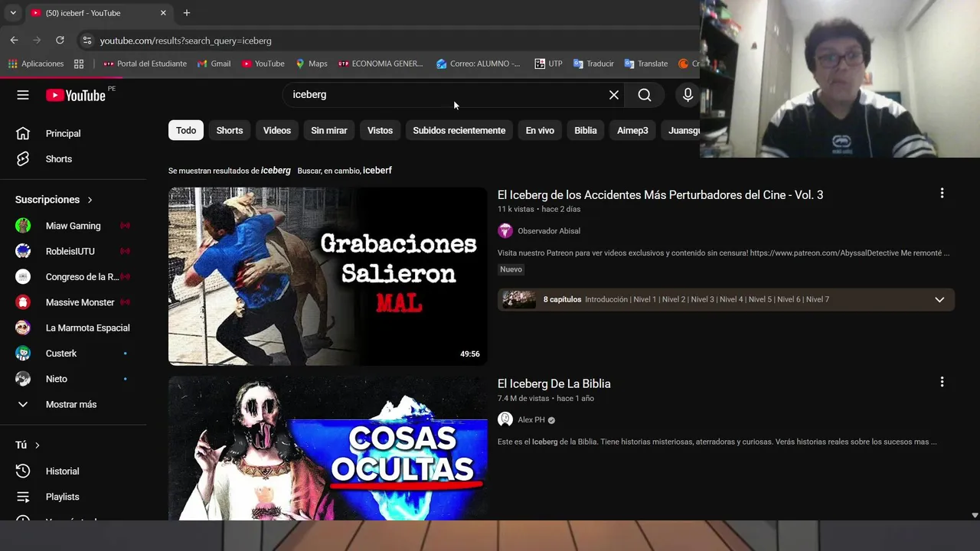Open the Traducir bookmark
Image resolution: width=980 pixels, height=551 pixels.
593,64
